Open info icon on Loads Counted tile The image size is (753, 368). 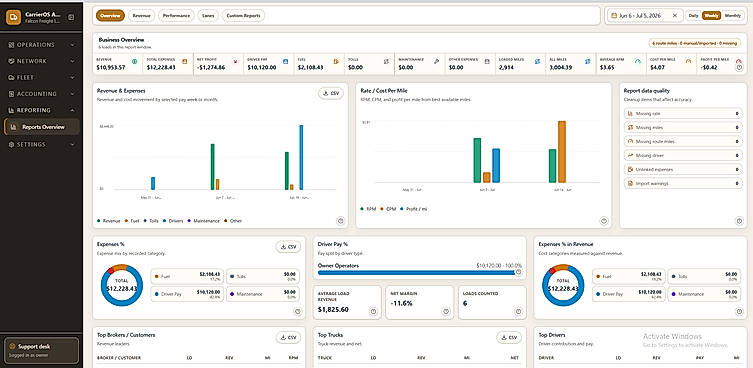click(x=518, y=311)
